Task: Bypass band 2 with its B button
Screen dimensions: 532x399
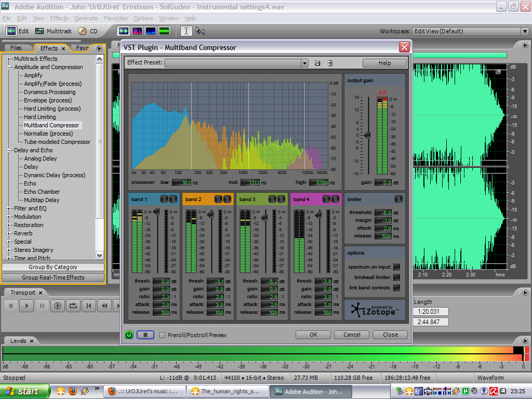Action: pyautogui.click(x=227, y=199)
